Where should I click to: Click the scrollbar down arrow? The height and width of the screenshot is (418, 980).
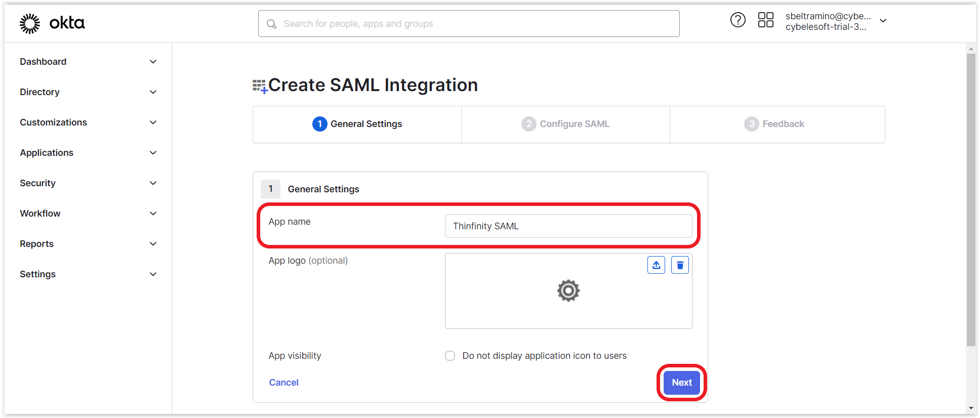click(971, 408)
